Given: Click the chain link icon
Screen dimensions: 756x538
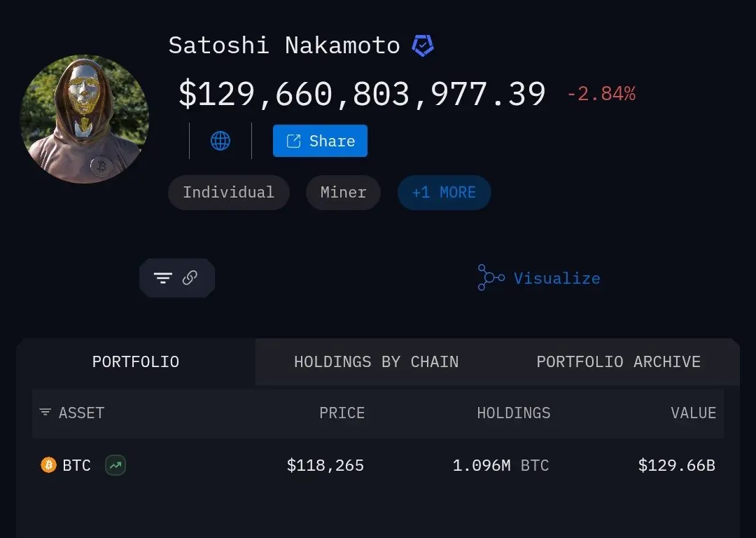Looking at the screenshot, I should coord(190,277).
